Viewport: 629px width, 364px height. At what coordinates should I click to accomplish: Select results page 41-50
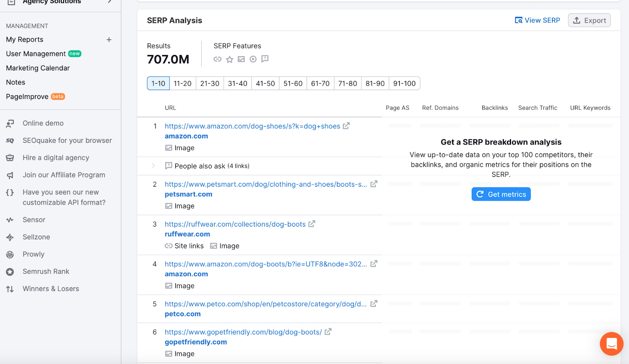(265, 83)
